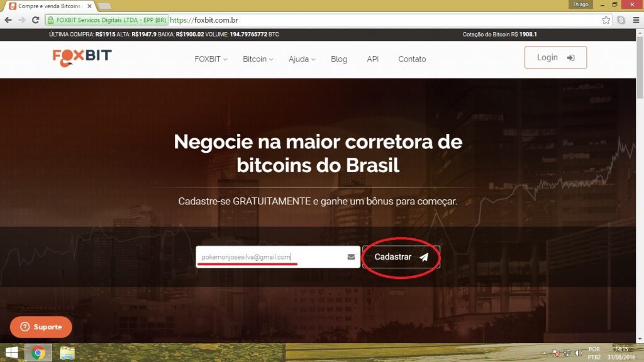Viewport: 644px width, 362px height.
Task: Open the API menu item
Action: click(372, 59)
